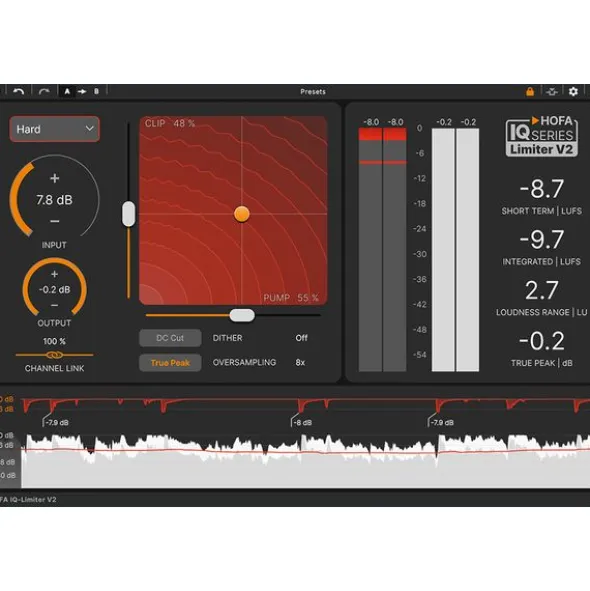
Task: Click the 7.8 dB input value
Action: 54,200
